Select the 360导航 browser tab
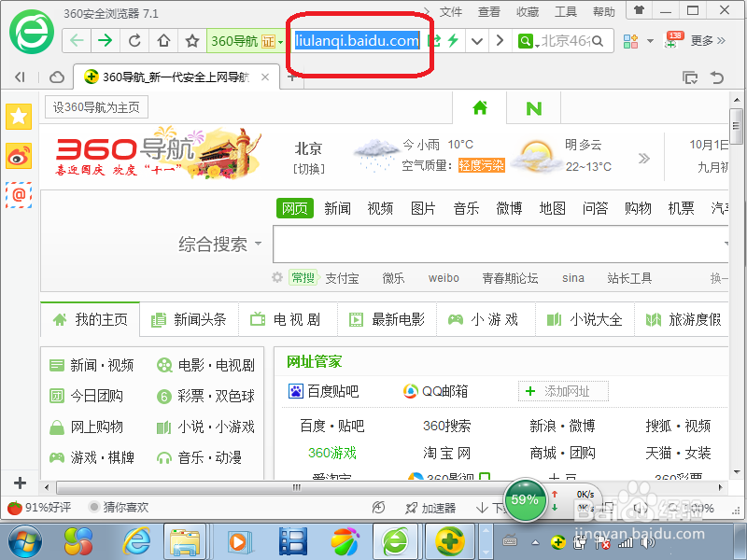This screenshot has width=747, height=560. coord(176,77)
